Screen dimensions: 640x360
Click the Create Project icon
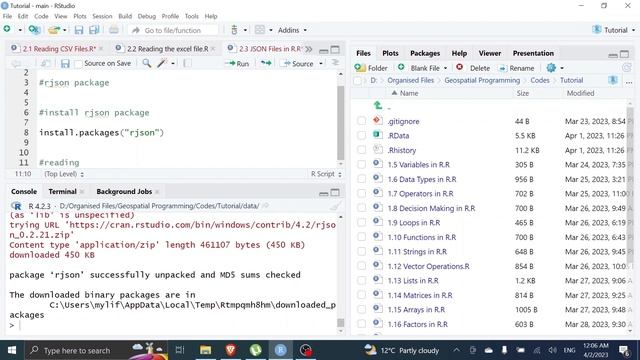34,29
